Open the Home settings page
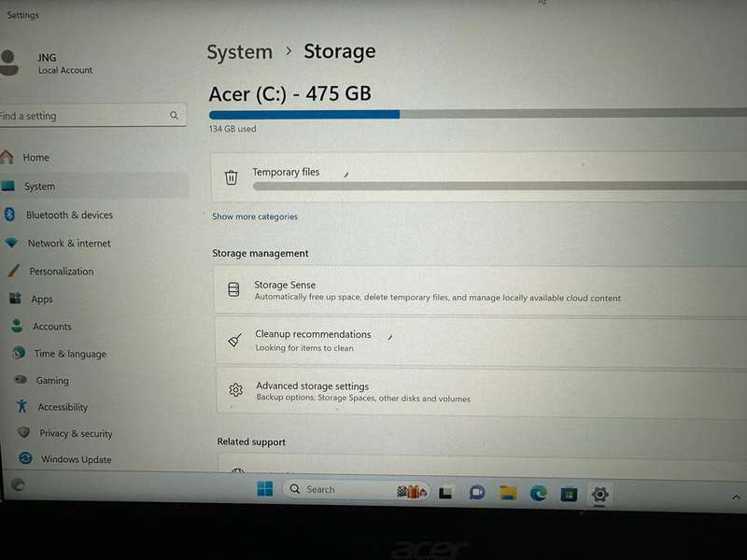747x560 pixels. (36, 158)
